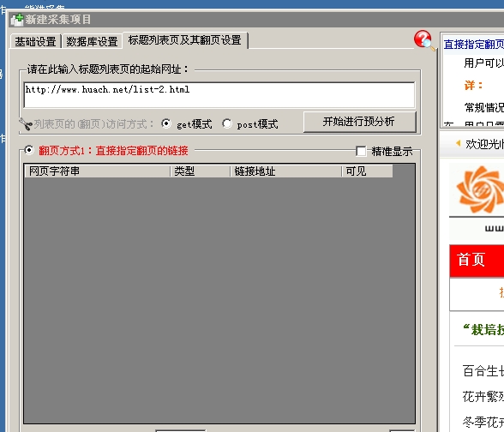Click the 可见 column header
The width and height of the screenshot is (504, 432).
[367, 171]
